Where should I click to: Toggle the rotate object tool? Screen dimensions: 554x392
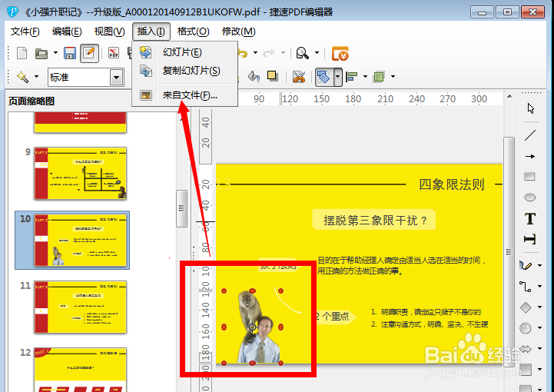(323, 77)
